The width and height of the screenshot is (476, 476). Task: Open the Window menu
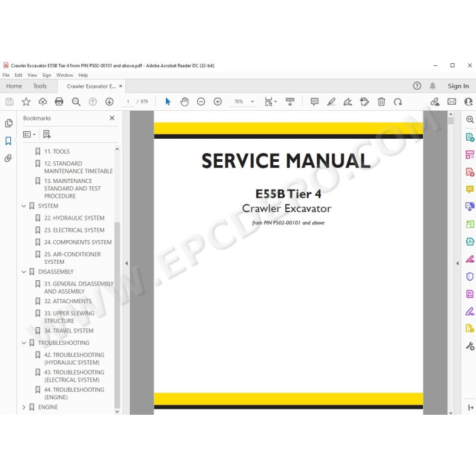(65, 75)
